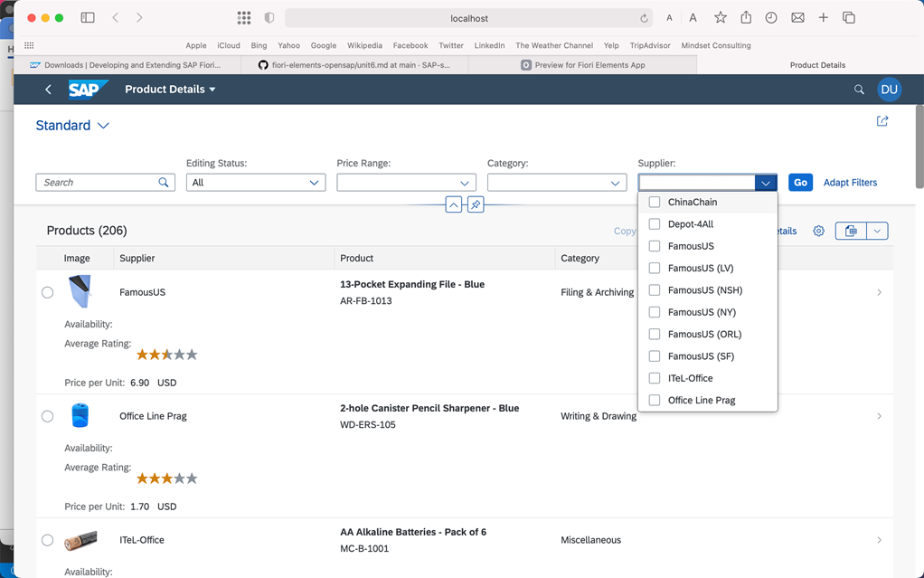Export table to spreadsheet icon

pos(851,231)
